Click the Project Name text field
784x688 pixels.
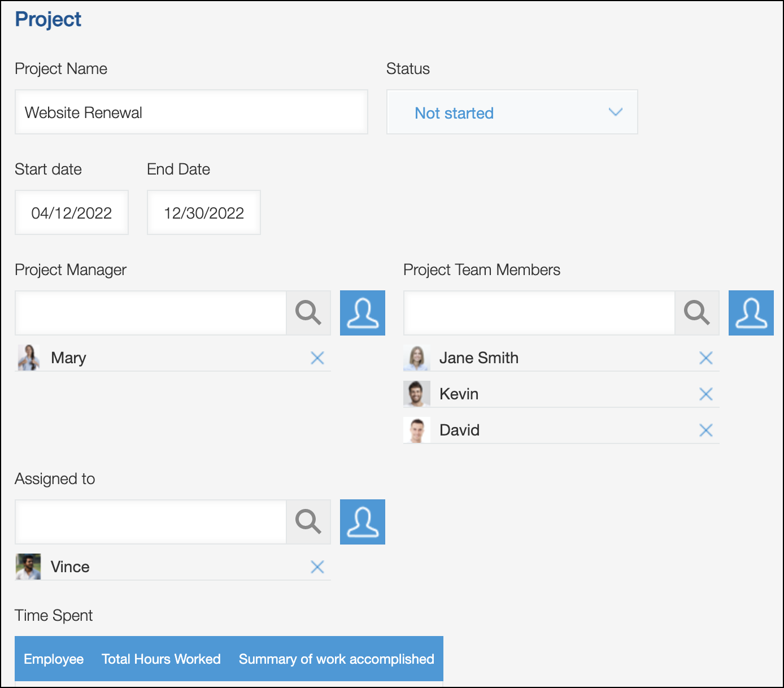(x=191, y=112)
